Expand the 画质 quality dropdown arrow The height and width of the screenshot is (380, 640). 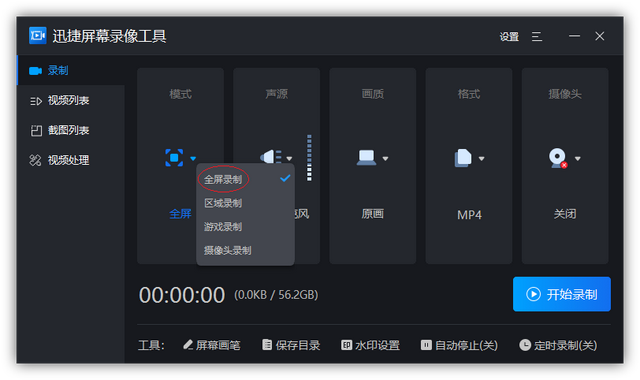tap(385, 158)
